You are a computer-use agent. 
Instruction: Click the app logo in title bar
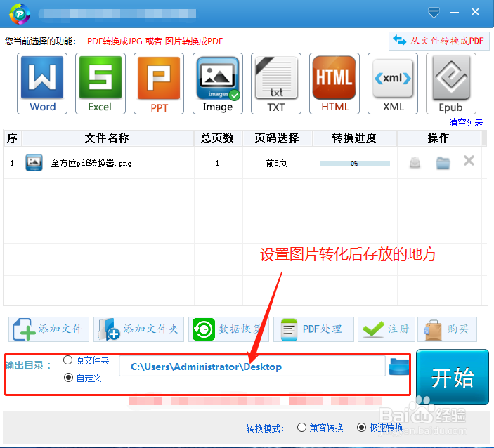pos(20,14)
